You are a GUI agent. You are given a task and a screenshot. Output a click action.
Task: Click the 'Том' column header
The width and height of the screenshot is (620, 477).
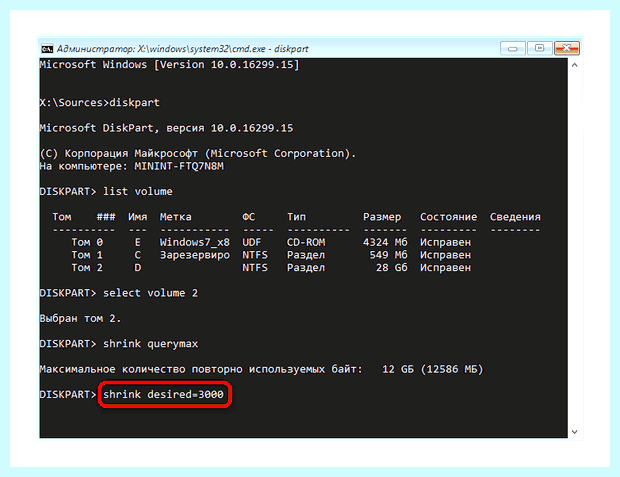click(x=62, y=217)
